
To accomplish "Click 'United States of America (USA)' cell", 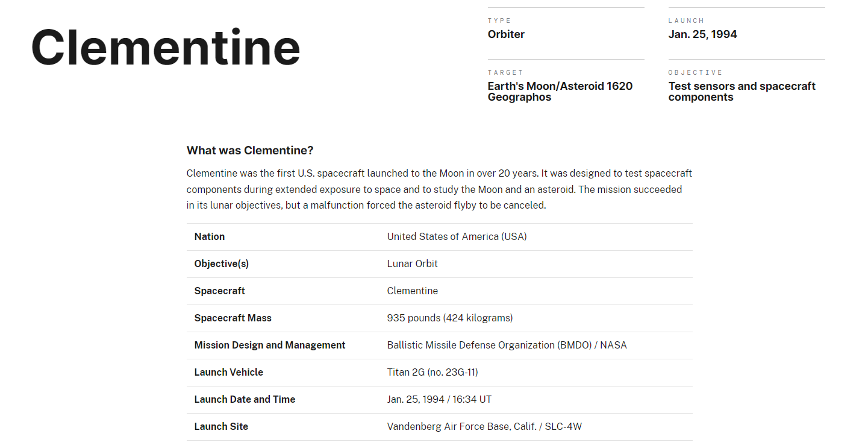I will 457,236.
